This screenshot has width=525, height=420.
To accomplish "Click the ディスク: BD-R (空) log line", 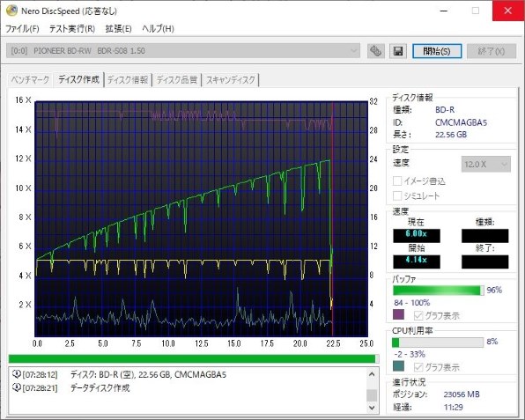I will pyautogui.click(x=148, y=374).
